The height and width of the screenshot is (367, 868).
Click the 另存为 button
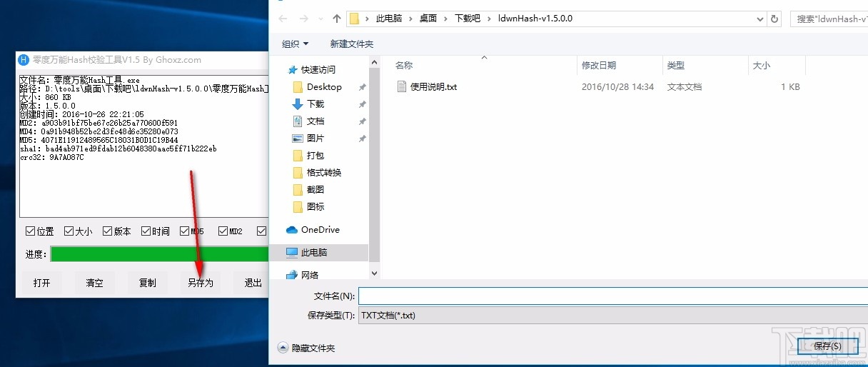[x=201, y=283]
